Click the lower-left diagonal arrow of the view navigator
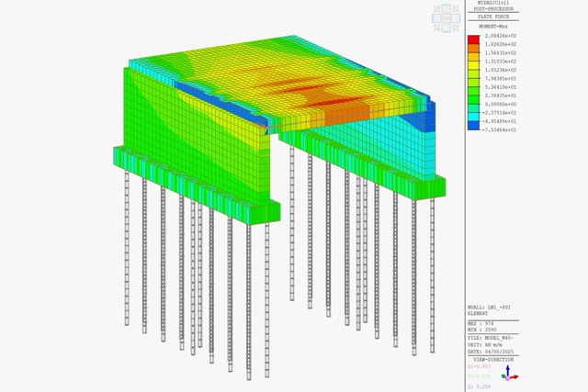Image resolution: width=588 pixels, height=392 pixels. 436,28
